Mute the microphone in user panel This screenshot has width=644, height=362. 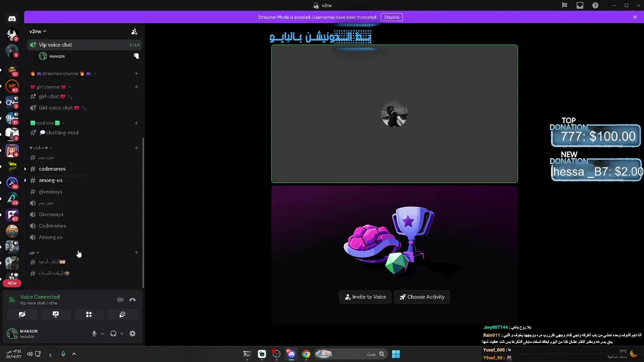point(94,333)
